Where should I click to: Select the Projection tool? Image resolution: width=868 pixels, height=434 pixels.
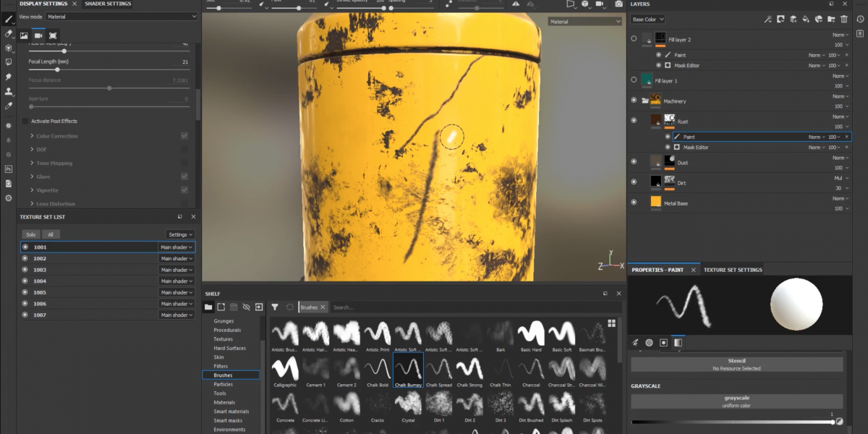tap(9, 48)
